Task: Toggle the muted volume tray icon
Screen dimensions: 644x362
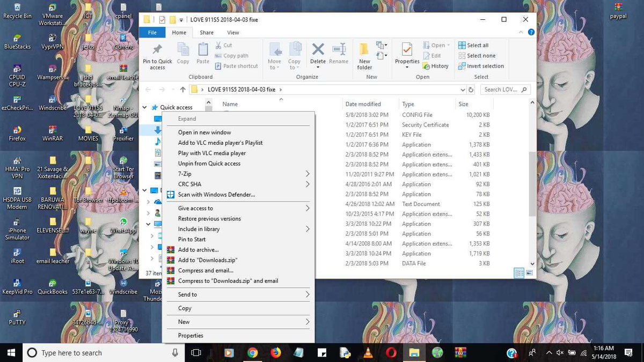Action: point(560,352)
